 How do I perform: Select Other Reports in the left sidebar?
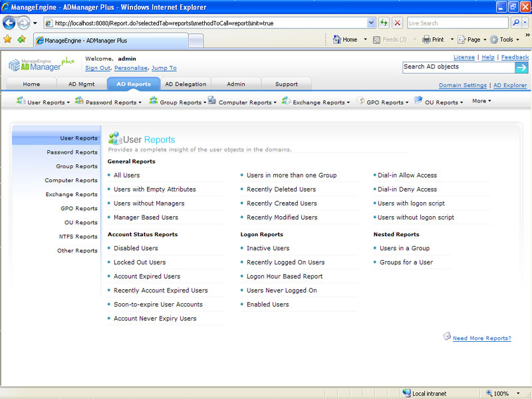click(x=77, y=251)
